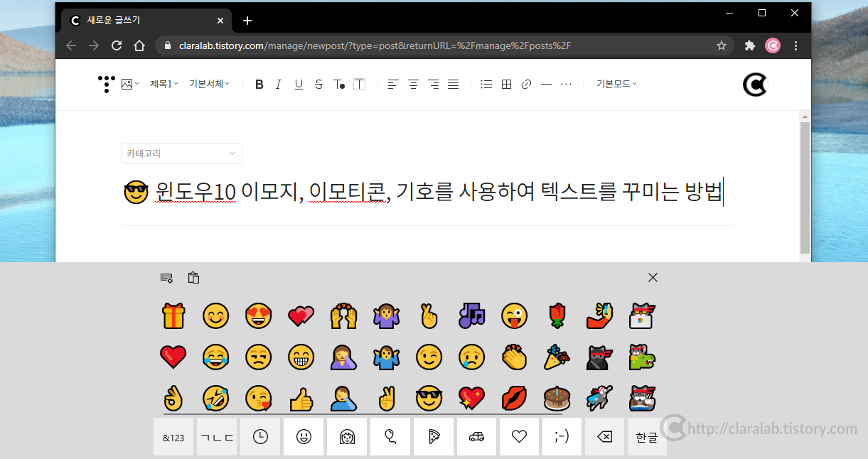Open the image attach dropdown
868x459 pixels.
coord(130,85)
